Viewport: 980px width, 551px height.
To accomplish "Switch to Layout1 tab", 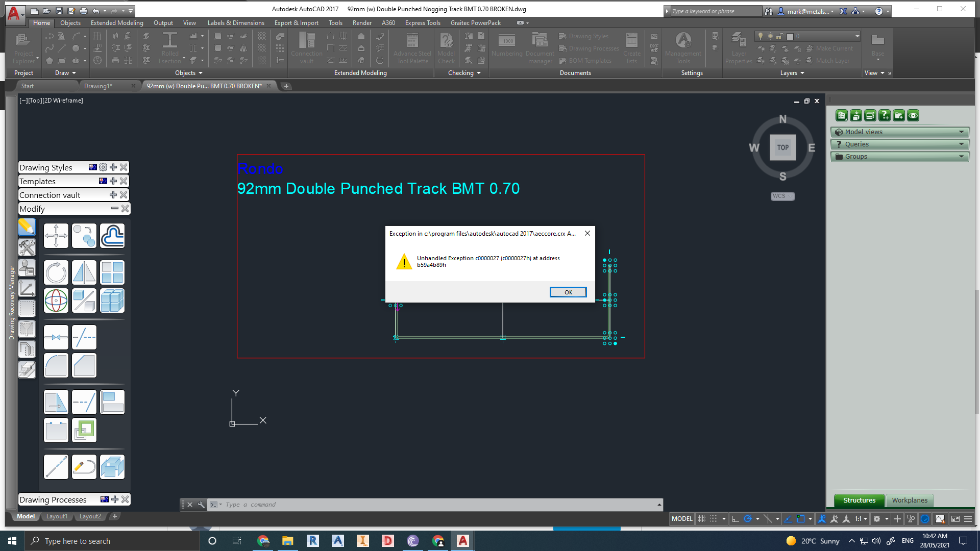I will pos(57,516).
